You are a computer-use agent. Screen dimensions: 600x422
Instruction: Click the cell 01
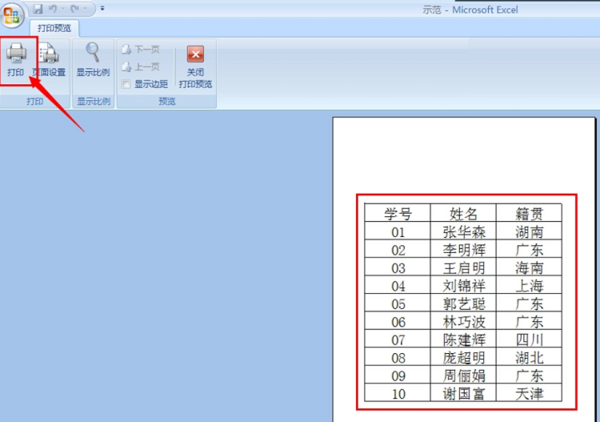pos(398,231)
